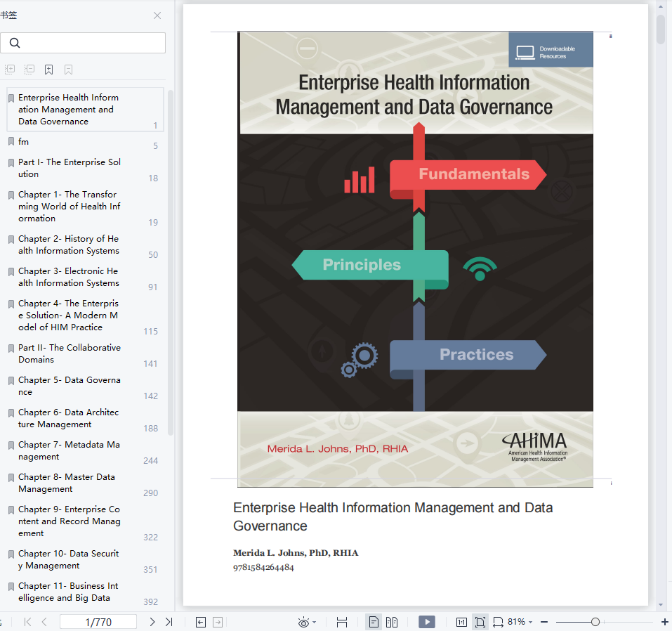
Task: Click the magnifier icon in bookmark search
Action: coord(15,43)
